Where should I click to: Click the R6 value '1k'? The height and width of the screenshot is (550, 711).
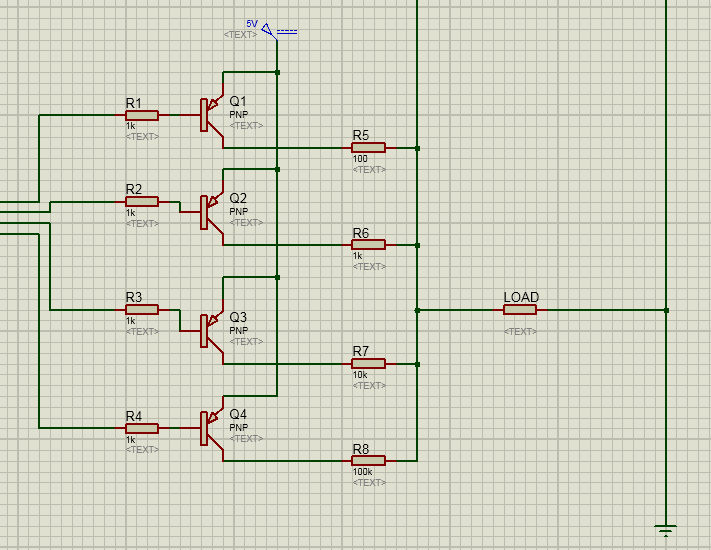[357, 256]
